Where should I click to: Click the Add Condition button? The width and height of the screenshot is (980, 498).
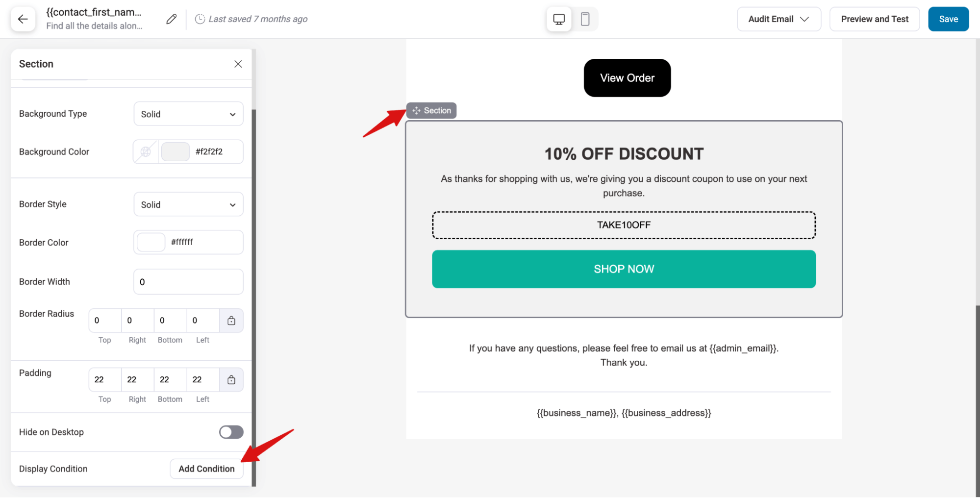[x=206, y=469]
